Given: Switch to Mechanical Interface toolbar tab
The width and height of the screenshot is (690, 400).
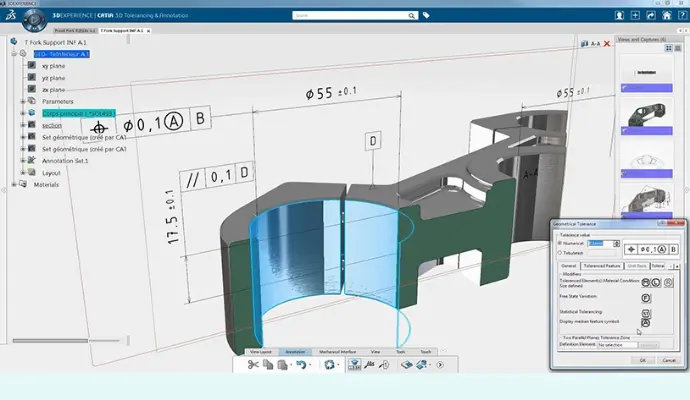Looking at the screenshot, I should click(x=338, y=352).
